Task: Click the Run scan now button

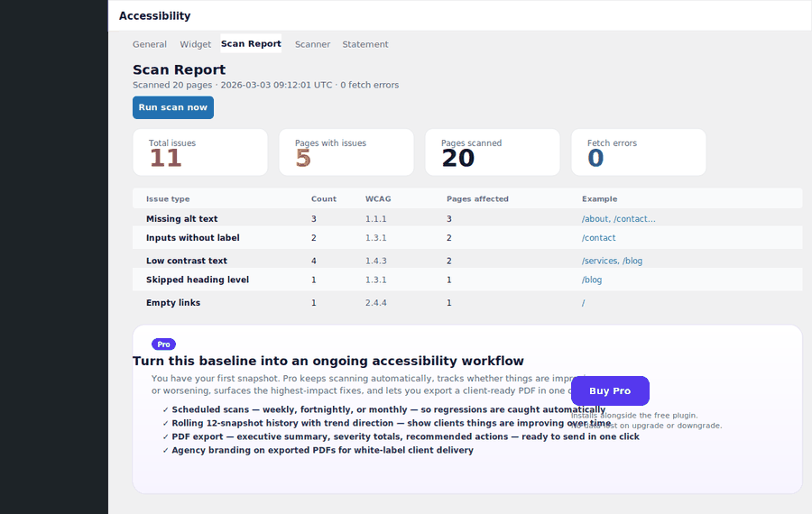Action: click(x=173, y=107)
